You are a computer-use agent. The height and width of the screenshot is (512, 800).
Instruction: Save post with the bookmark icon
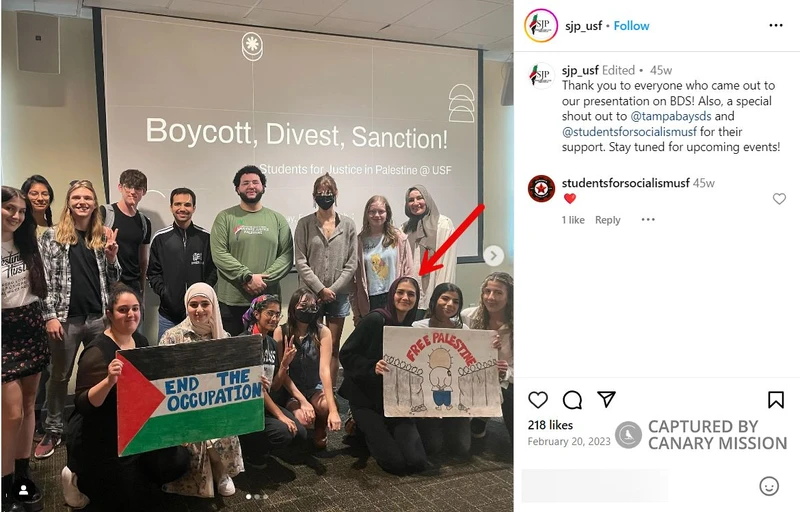tap(776, 400)
